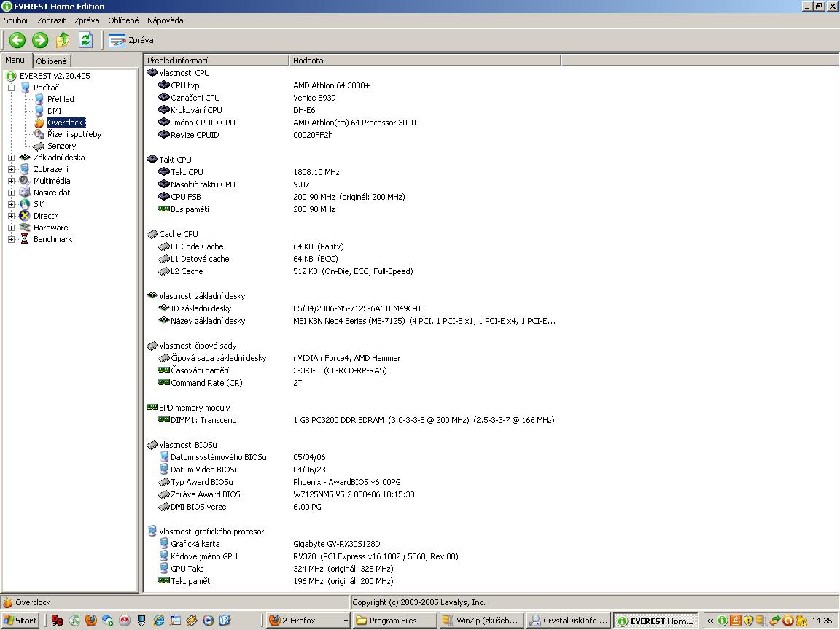Viewport: 840px width, 630px height.
Task: Switch to WinZip taskbar window
Action: (481, 621)
